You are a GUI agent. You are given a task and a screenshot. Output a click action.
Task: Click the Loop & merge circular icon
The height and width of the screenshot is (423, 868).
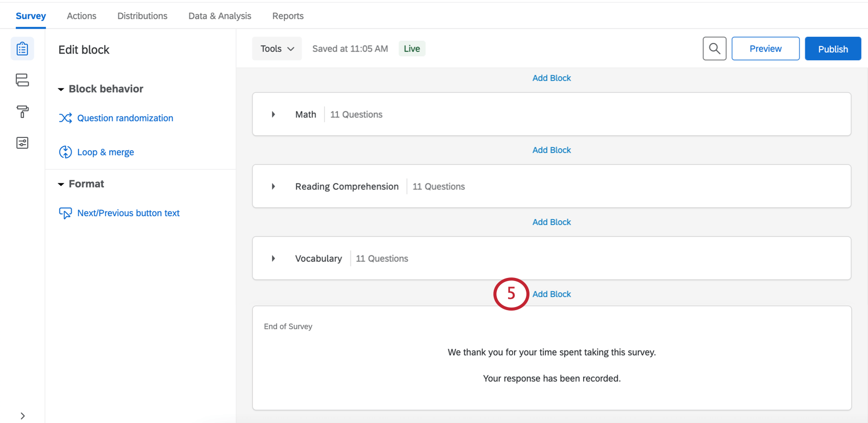[65, 152]
